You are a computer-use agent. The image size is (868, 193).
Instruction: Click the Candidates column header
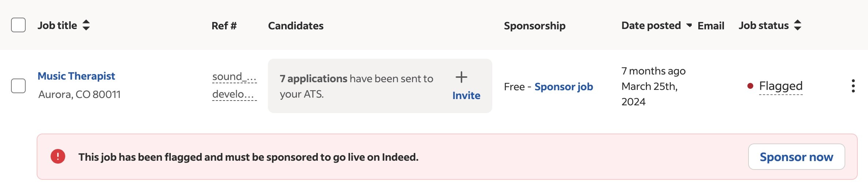pyautogui.click(x=296, y=26)
